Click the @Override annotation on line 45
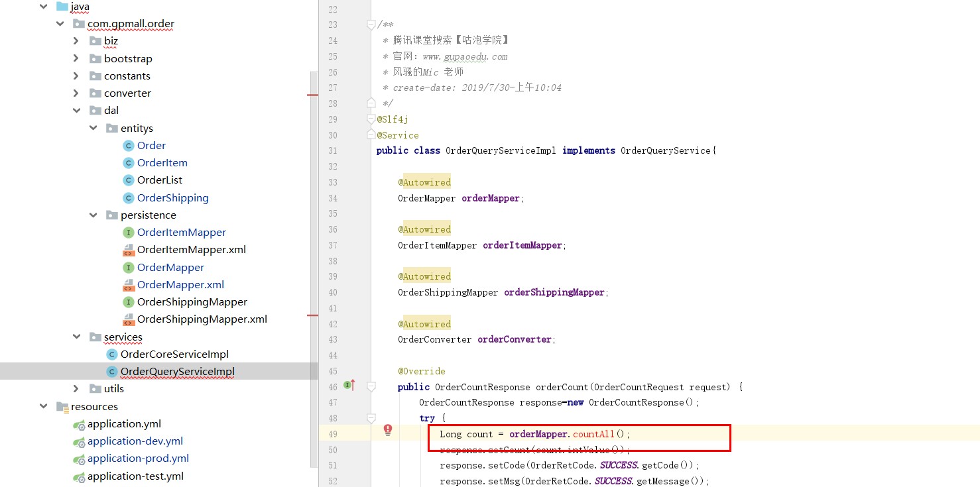 pyautogui.click(x=422, y=371)
